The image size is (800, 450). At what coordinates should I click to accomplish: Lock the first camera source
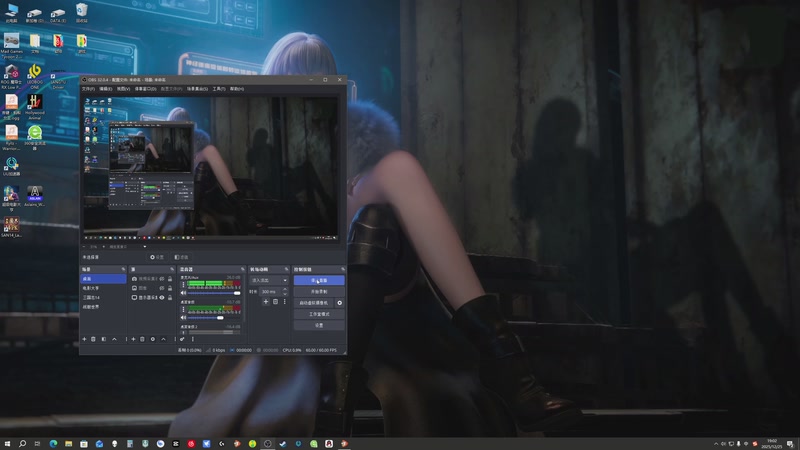[170, 279]
